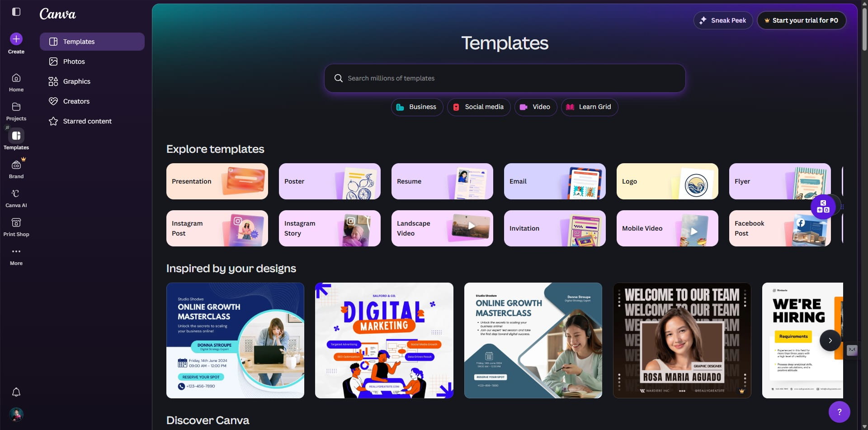Open Facebook Post template category
This screenshot has height=430, width=868.
pyautogui.click(x=780, y=228)
